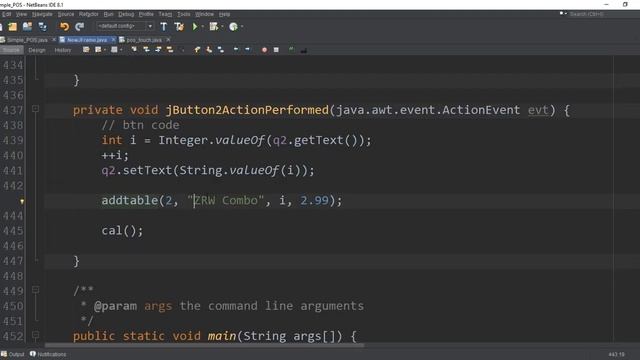Viewport: 640px width, 360px height.
Task: Click the Last Edit icon
Action: tap(86, 50)
